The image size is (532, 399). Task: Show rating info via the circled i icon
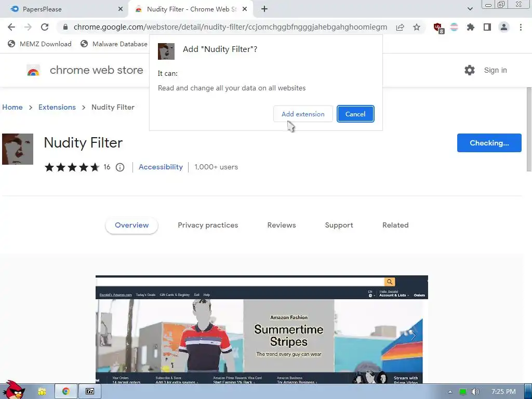point(120,167)
